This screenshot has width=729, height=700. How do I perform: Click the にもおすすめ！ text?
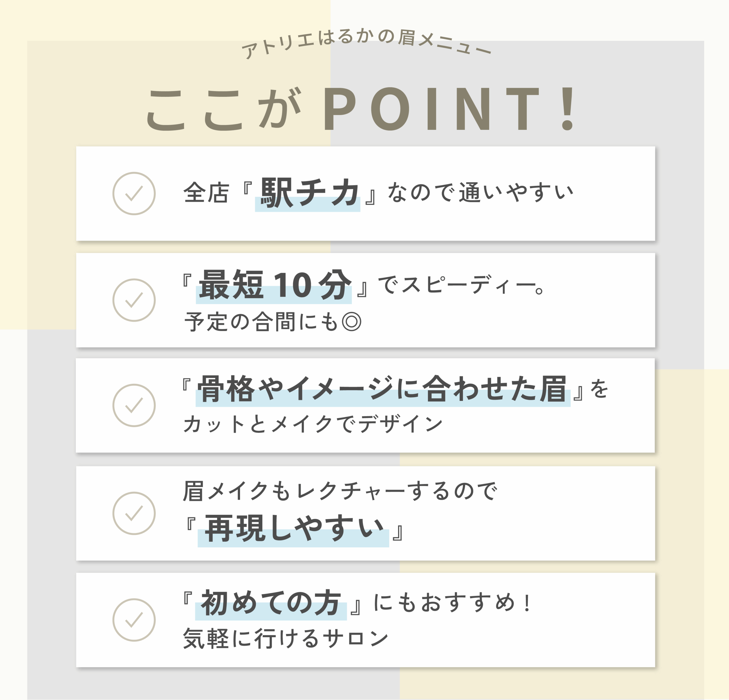click(452, 603)
